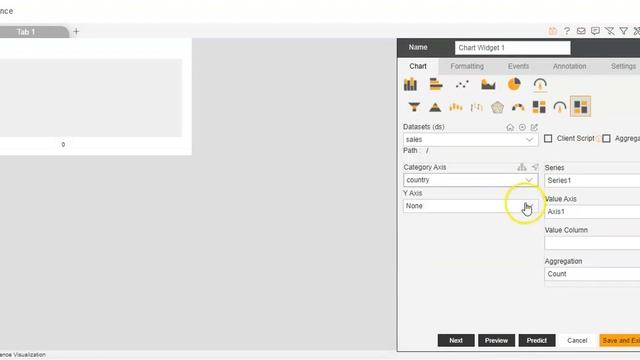Select the treemap chart type
The width and height of the screenshot is (640, 360).
tap(539, 107)
